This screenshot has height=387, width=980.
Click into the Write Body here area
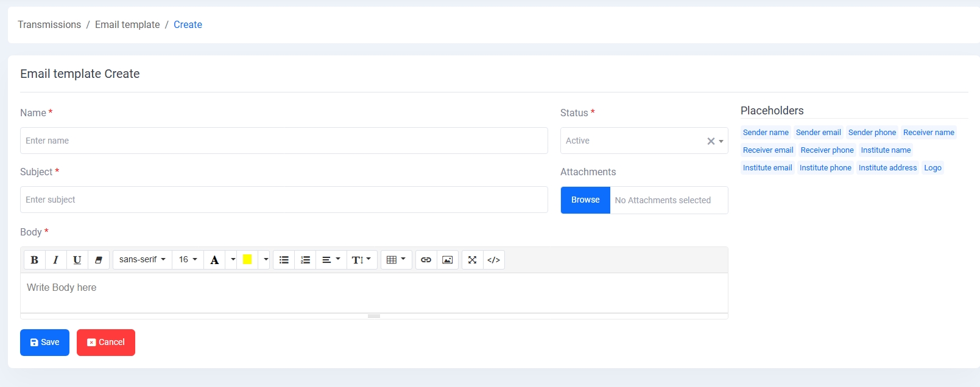[374, 293]
